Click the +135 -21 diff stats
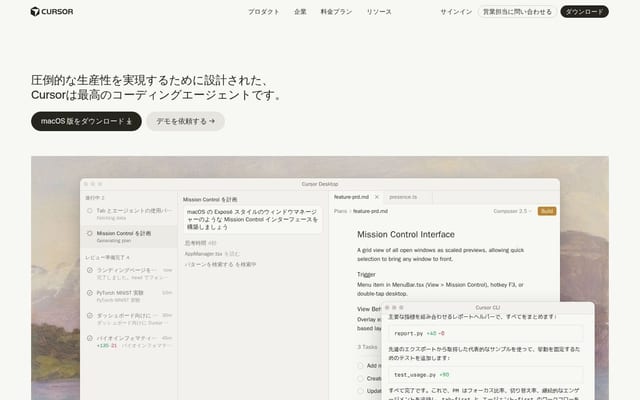640x400 pixels. pos(107,346)
